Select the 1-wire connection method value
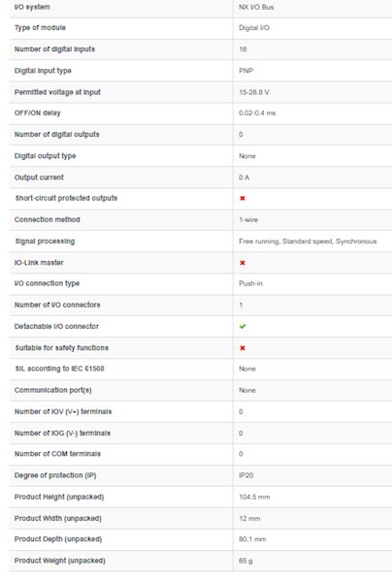This screenshot has height=582, width=392. click(x=248, y=220)
